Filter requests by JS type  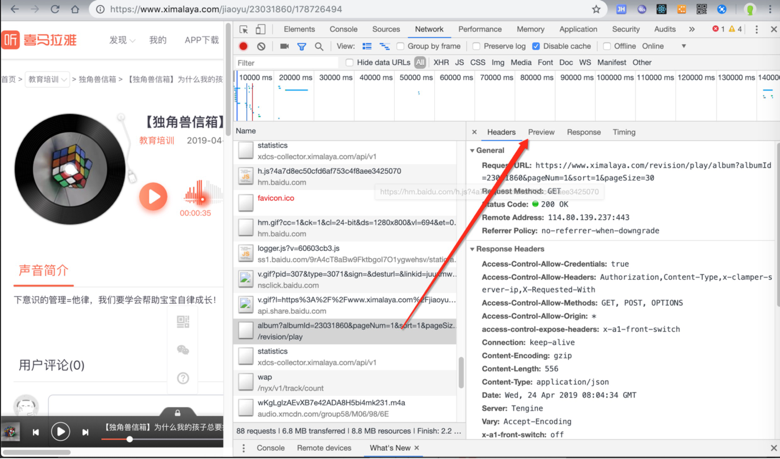tap(459, 63)
